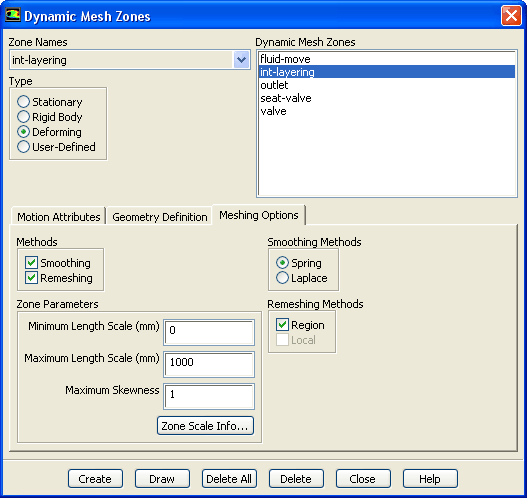Open Zone Scale Info
Image resolution: width=527 pixels, height=498 pixels.
coord(205,426)
